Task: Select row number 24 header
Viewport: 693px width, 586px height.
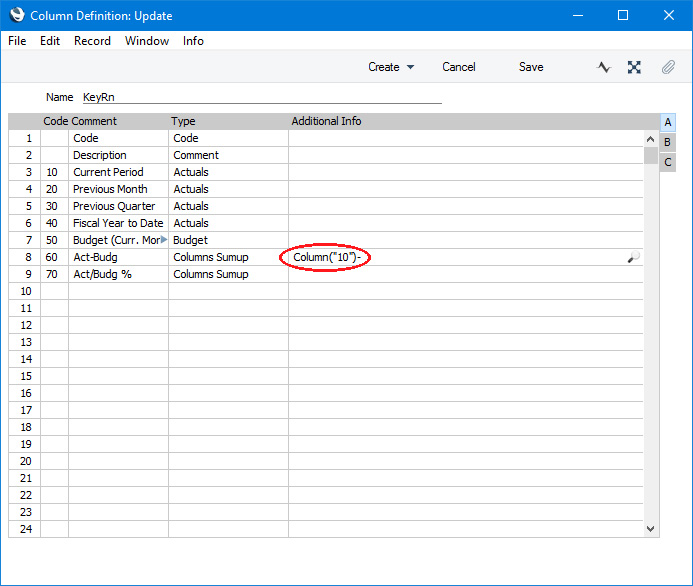Action: pos(25,529)
